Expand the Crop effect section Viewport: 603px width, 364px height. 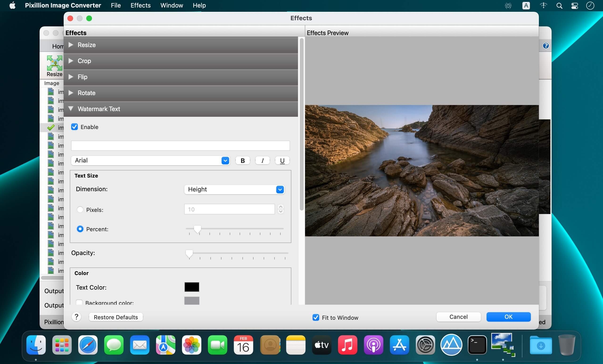(181, 61)
